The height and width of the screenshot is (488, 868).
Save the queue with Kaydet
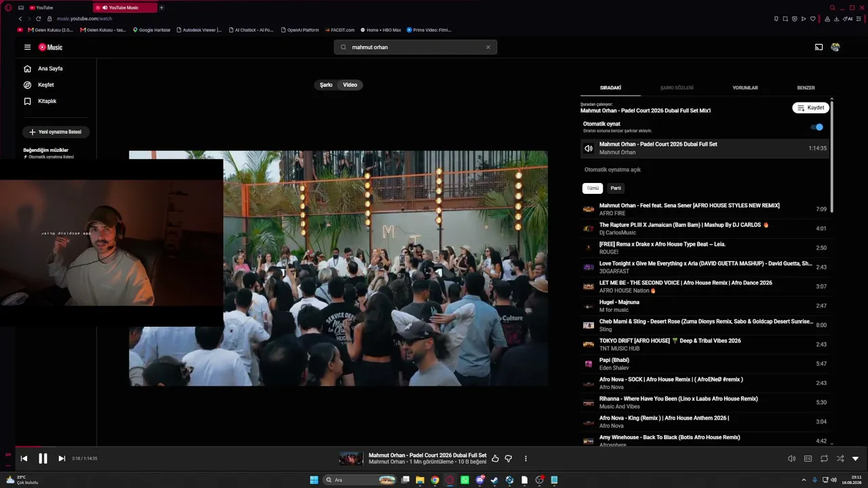tap(810, 108)
